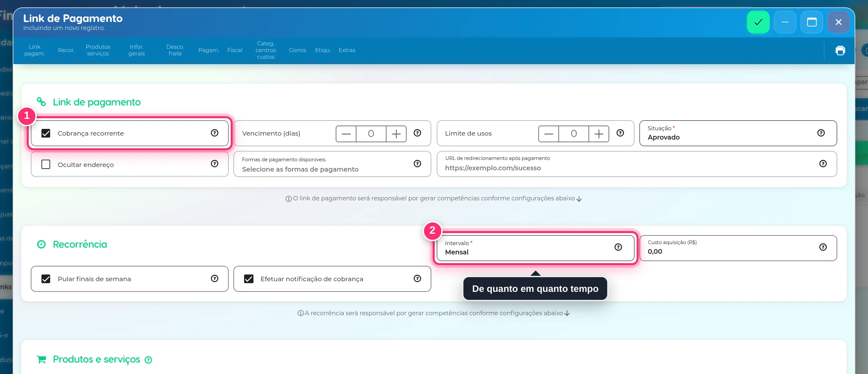This screenshot has height=374, width=868.
Task: Check the Ocultar endereço checkbox
Action: 46,164
